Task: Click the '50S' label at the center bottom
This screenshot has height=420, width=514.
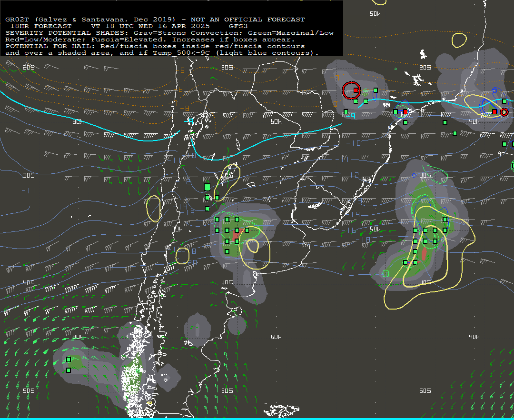Action: [227, 390]
